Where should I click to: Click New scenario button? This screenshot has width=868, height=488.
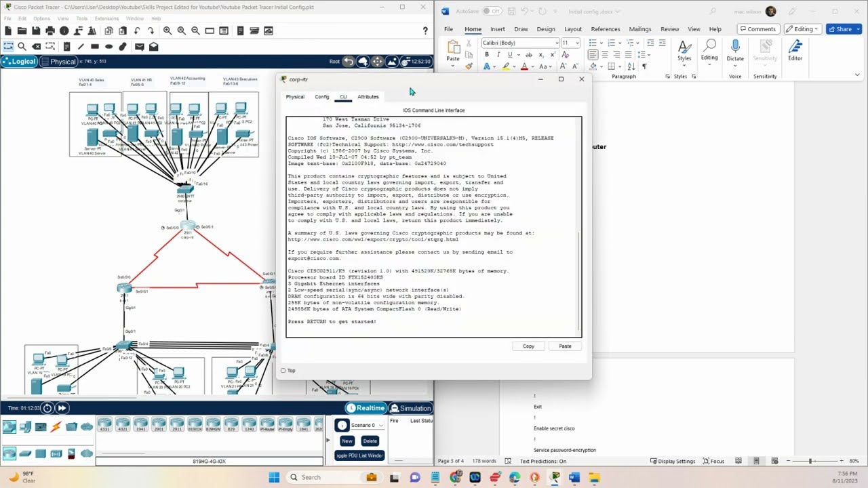coord(347,441)
